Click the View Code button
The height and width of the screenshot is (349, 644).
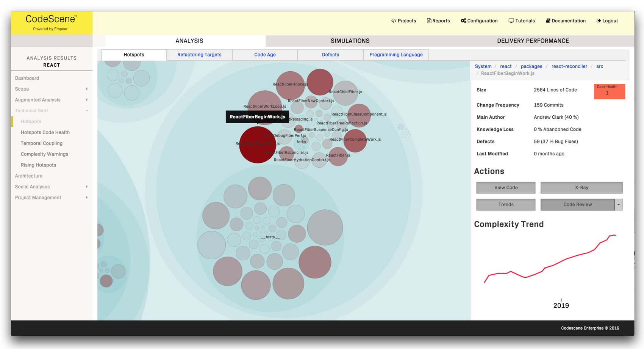point(506,187)
